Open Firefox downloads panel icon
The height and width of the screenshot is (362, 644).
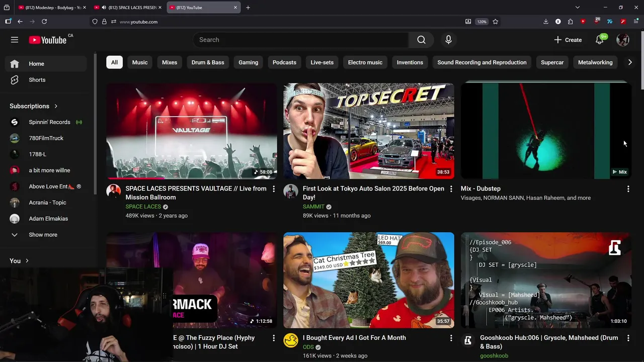click(x=546, y=22)
